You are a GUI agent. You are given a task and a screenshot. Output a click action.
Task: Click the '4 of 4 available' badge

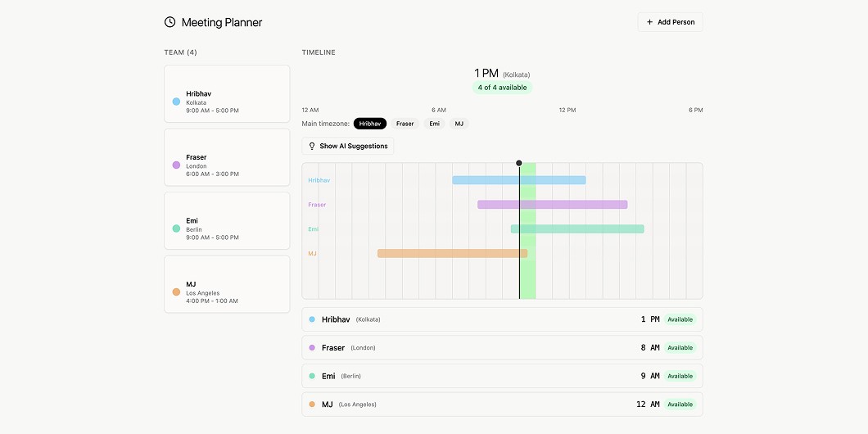click(x=502, y=88)
